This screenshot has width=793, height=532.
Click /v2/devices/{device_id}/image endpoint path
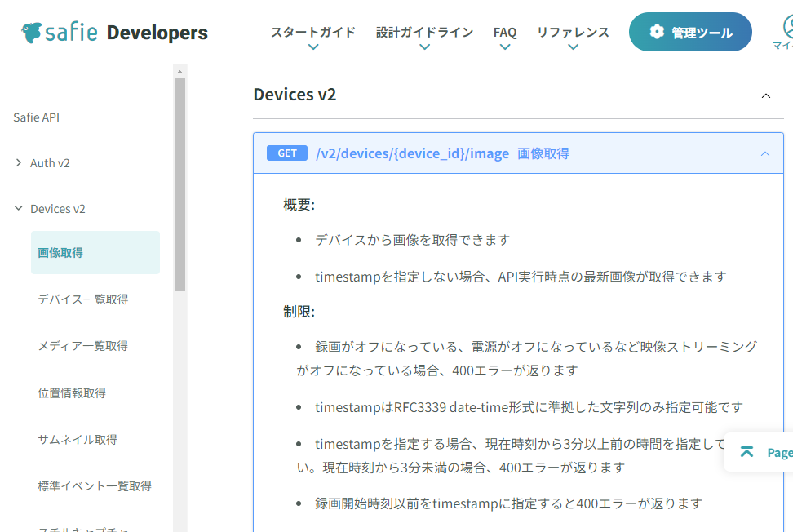412,153
